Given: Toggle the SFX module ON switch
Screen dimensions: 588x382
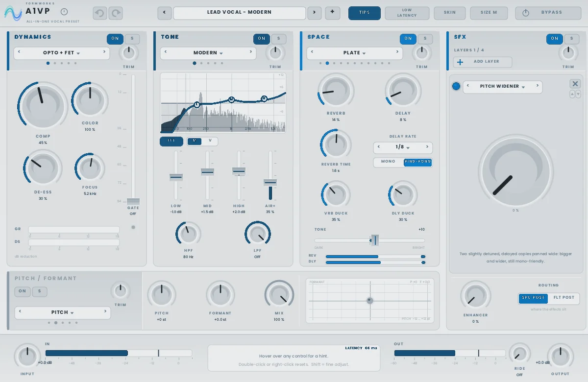Looking at the screenshot, I should [x=555, y=39].
